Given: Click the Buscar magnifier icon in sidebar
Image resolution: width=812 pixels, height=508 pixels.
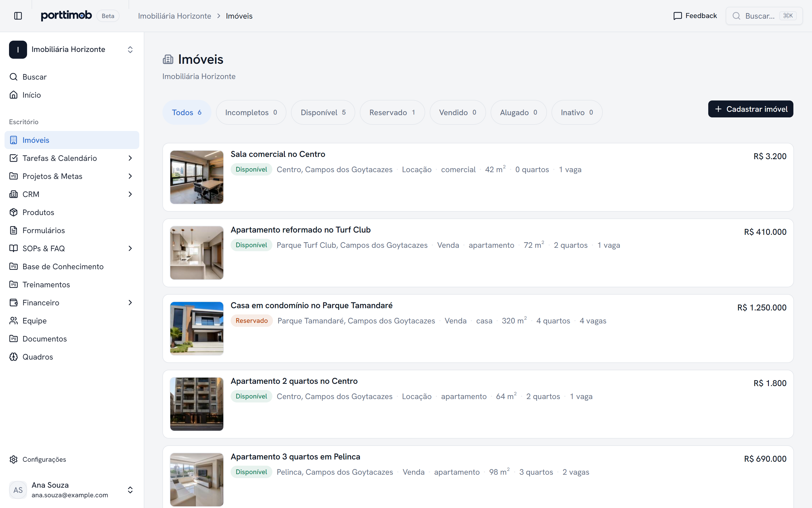Looking at the screenshot, I should pyautogui.click(x=14, y=77).
